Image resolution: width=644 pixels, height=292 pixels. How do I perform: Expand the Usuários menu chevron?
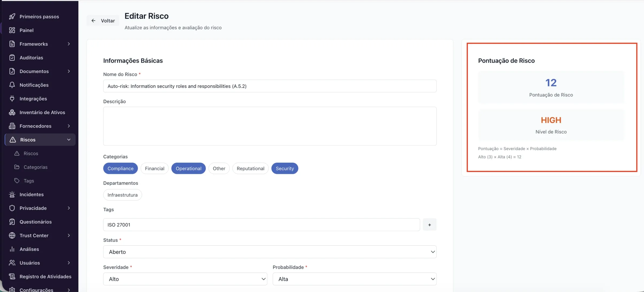[69, 263]
